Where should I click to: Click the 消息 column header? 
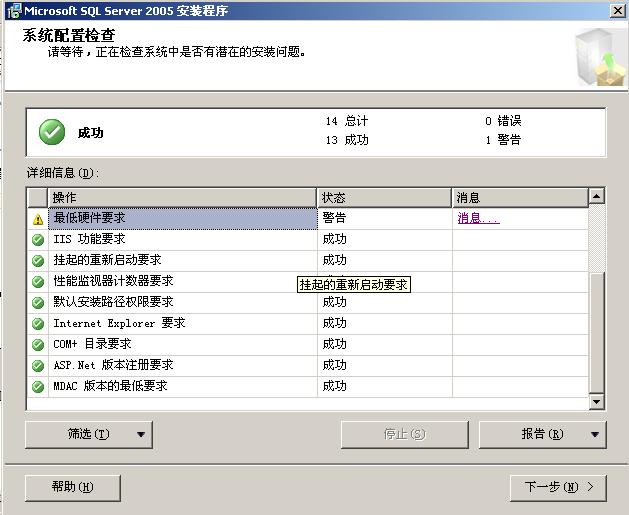pos(519,197)
